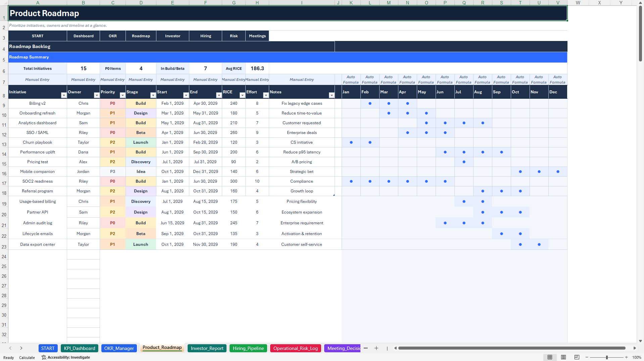Select the 'Mobile companion' cell

pos(38,172)
